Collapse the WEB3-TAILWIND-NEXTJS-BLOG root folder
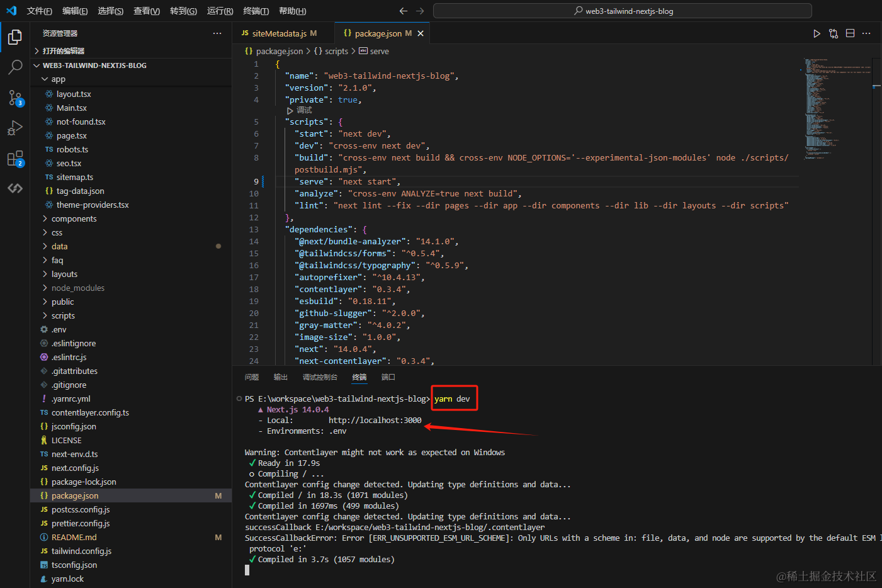This screenshot has width=882, height=588. click(131, 65)
